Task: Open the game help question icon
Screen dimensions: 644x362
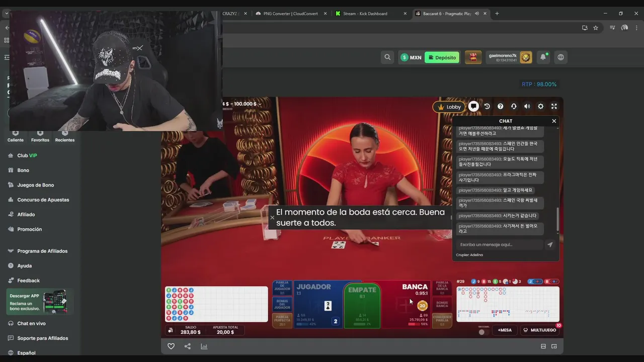Action: (x=500, y=106)
